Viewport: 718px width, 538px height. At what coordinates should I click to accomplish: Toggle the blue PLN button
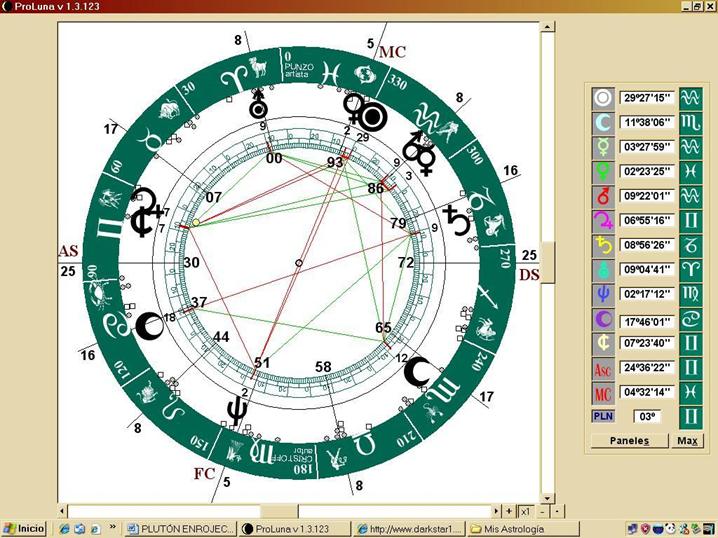click(x=602, y=416)
